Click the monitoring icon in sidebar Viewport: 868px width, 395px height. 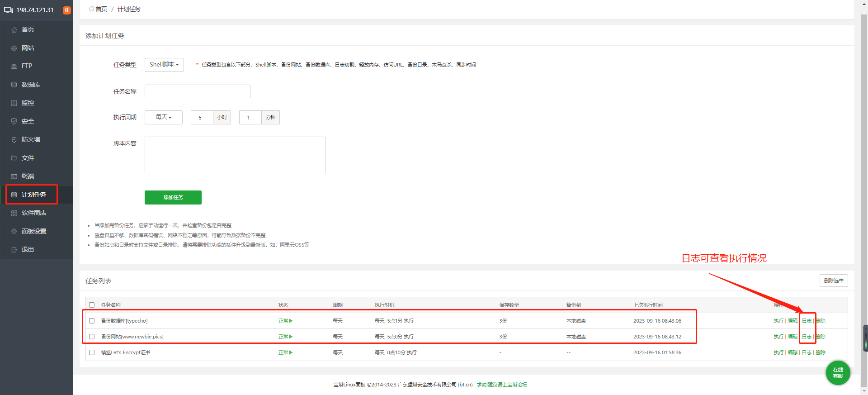point(14,103)
